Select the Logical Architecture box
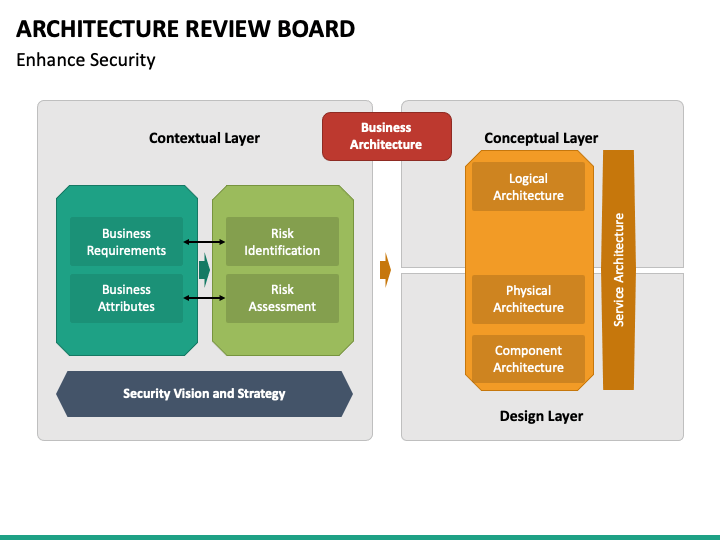720x540 pixels. (529, 186)
